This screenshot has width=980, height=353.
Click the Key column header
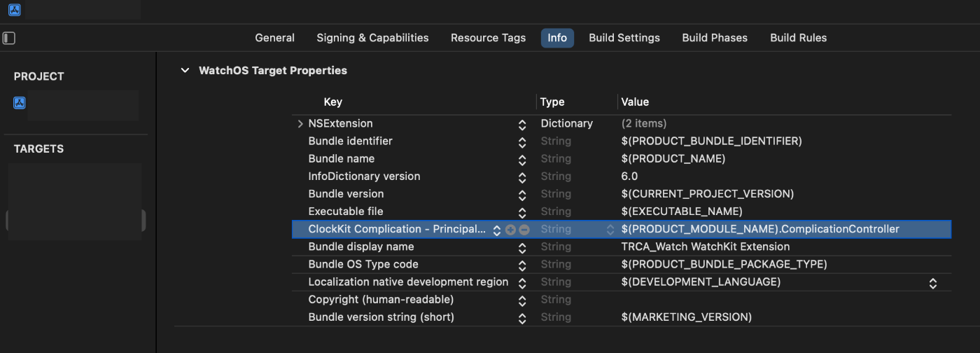coord(333,102)
